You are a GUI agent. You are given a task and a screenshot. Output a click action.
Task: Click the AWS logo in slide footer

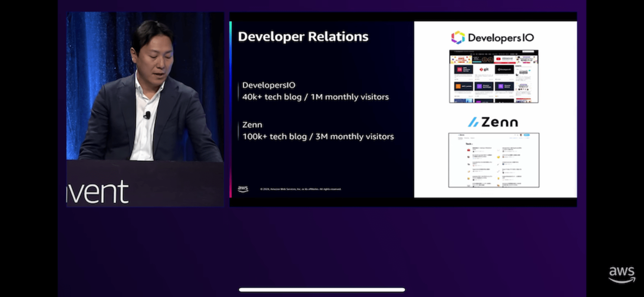click(x=243, y=189)
